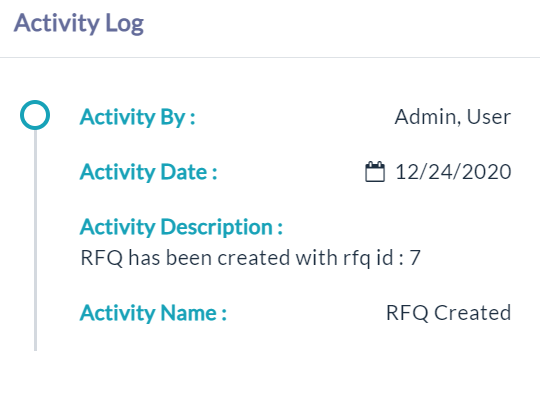Select the teal circle timeline marker
This screenshot has height=420, width=540.
(35, 115)
